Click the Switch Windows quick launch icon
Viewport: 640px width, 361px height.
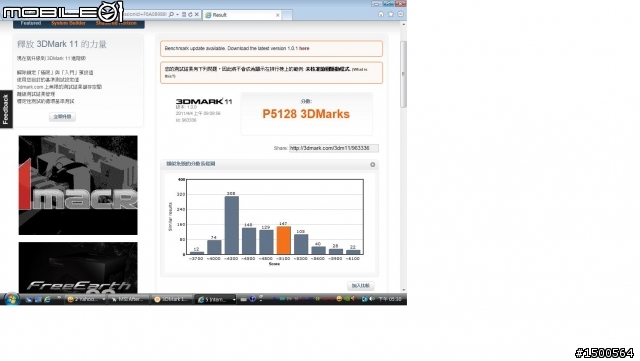(38, 300)
